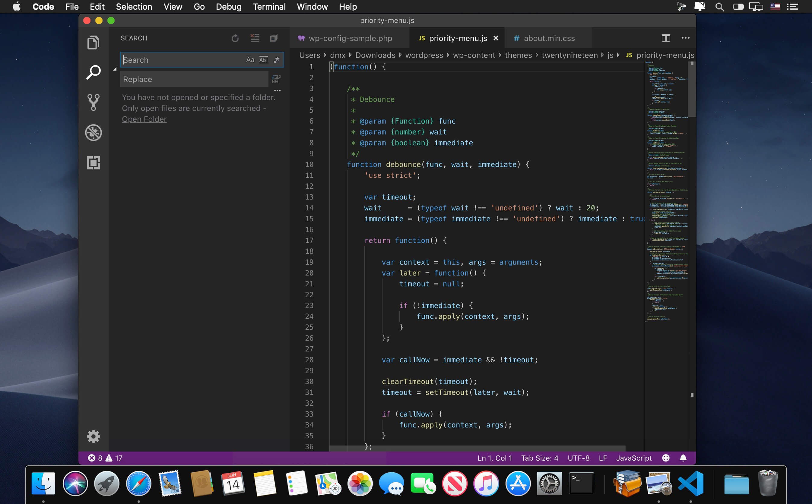Click the Remote Explorer sidebar icon

(x=92, y=162)
